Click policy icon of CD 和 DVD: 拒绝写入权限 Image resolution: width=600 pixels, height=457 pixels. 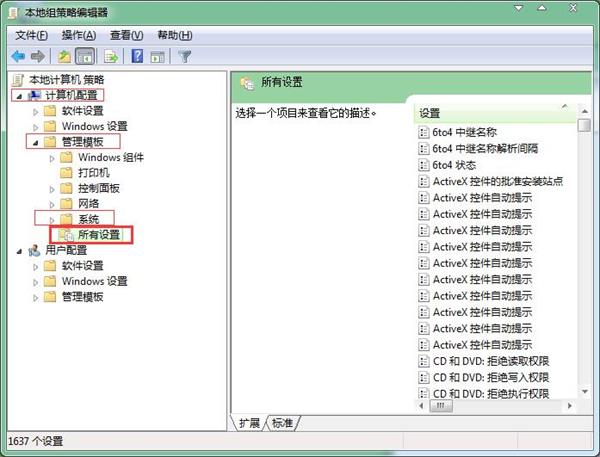pyautogui.click(x=423, y=377)
